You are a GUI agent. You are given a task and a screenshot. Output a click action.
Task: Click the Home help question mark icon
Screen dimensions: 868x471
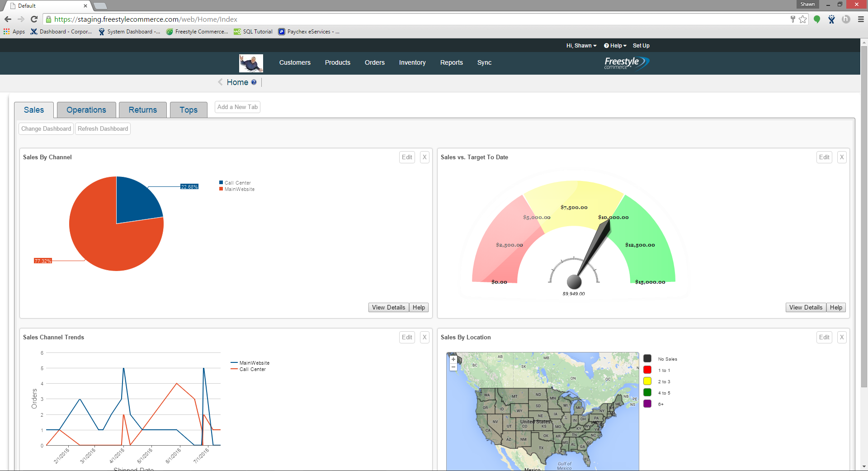coord(254,82)
